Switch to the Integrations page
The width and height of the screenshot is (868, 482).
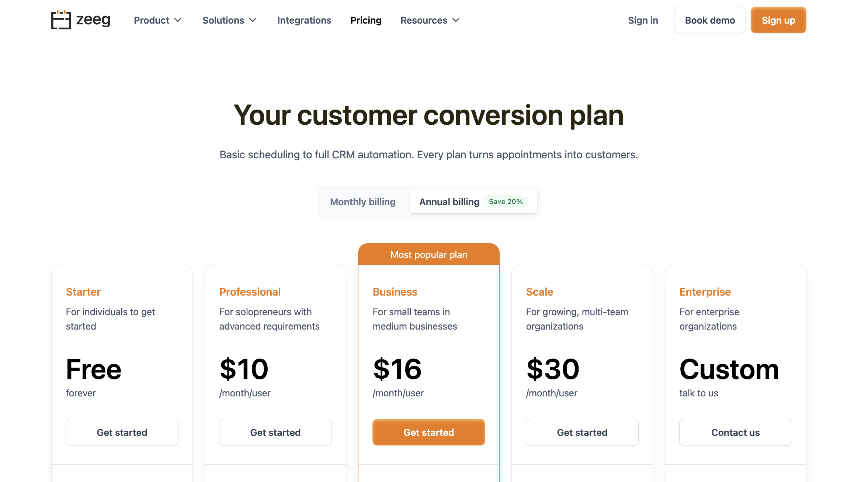(304, 20)
